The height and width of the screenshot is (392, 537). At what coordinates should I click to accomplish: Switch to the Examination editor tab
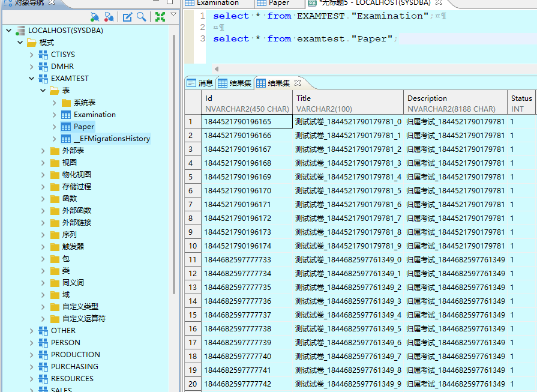tap(218, 3)
